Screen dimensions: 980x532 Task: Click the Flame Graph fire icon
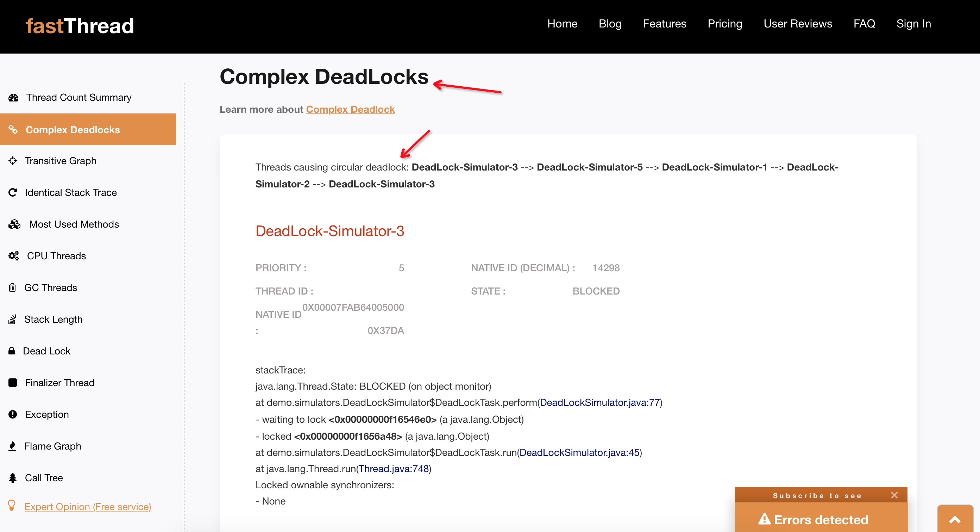pyautogui.click(x=12, y=446)
